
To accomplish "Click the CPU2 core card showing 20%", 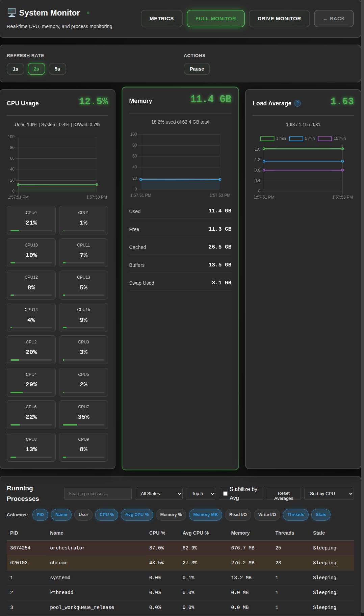I will pos(31,350).
